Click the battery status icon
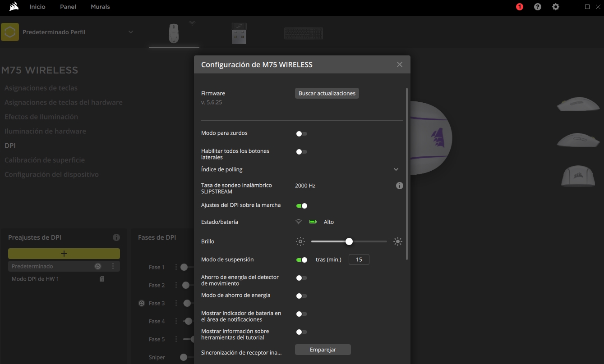This screenshot has height=364, width=604. [313, 222]
